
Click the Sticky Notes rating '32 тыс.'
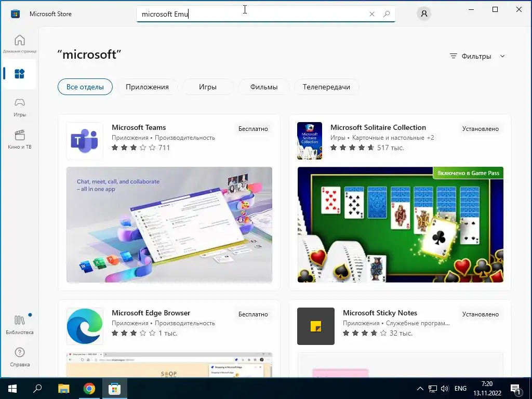(x=401, y=333)
